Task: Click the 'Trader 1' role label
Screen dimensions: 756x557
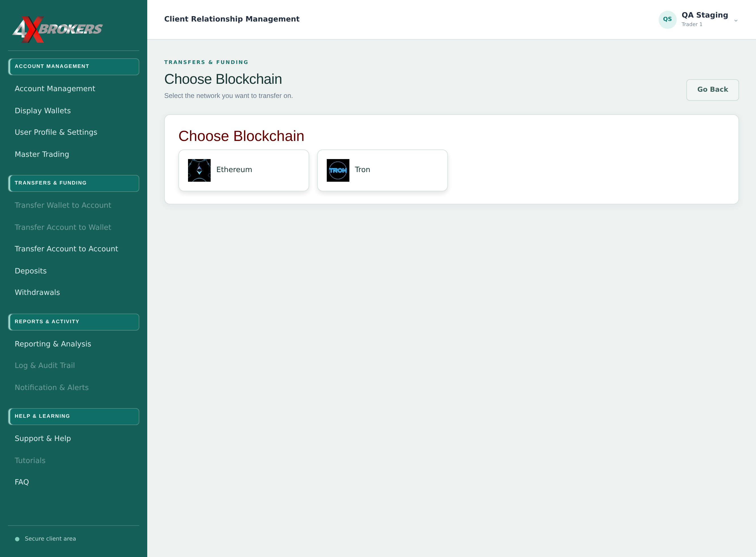Action: (x=692, y=24)
